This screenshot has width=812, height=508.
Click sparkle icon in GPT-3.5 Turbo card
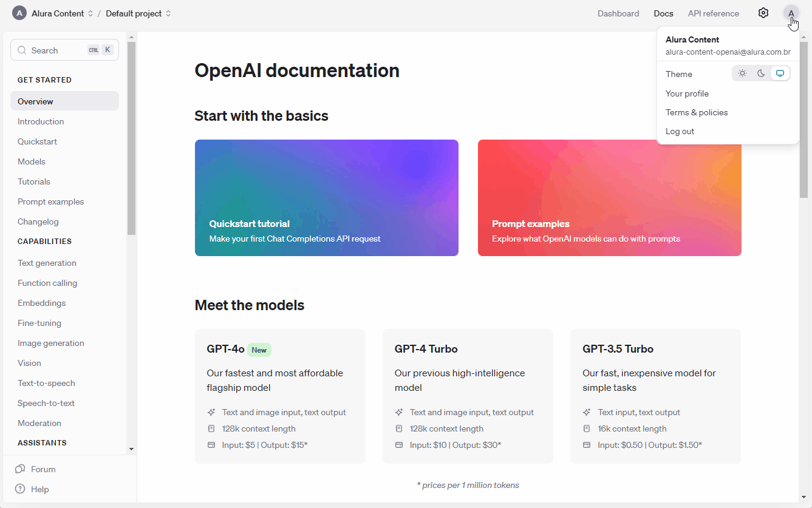tap(587, 412)
